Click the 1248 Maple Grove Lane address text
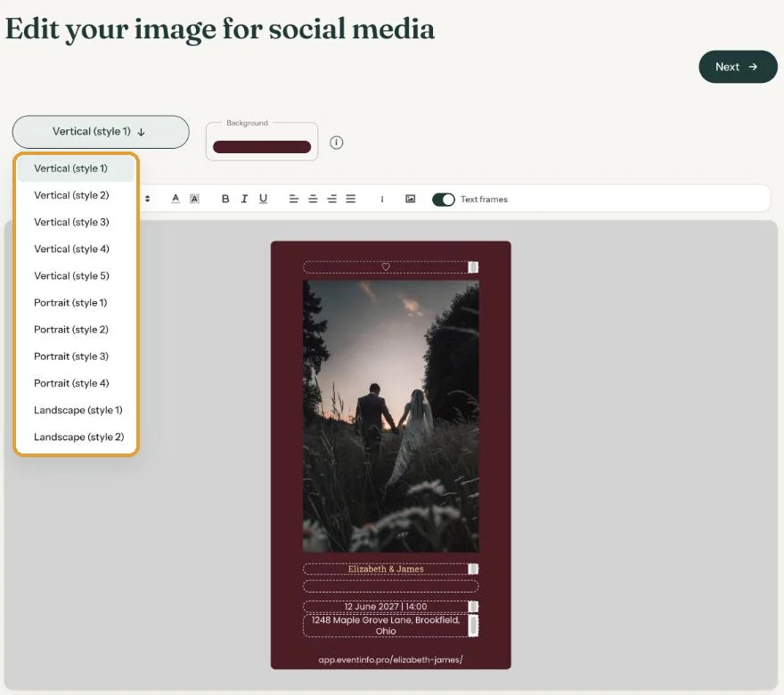This screenshot has height=695, width=784. [x=386, y=625]
